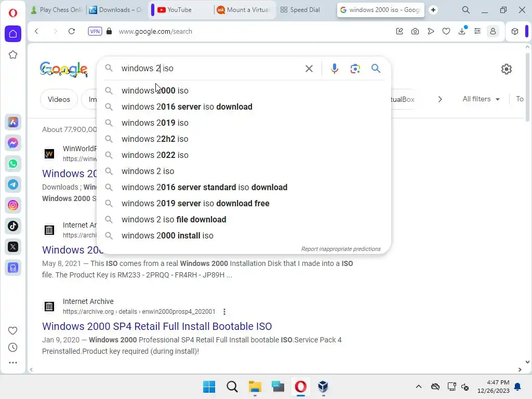This screenshot has width=532, height=399.
Task: Show hidden system tray icons
Action: point(419,387)
